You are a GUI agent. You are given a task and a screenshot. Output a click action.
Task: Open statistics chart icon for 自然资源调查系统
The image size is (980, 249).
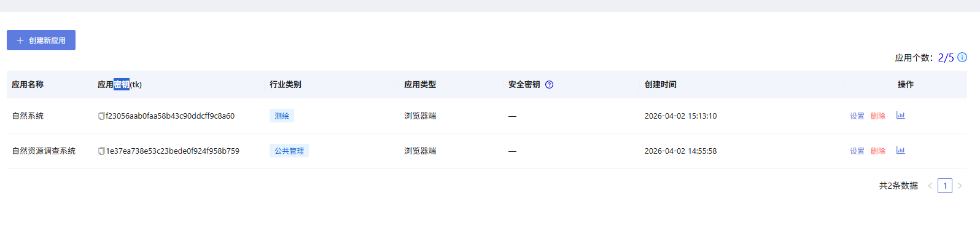[x=900, y=151]
